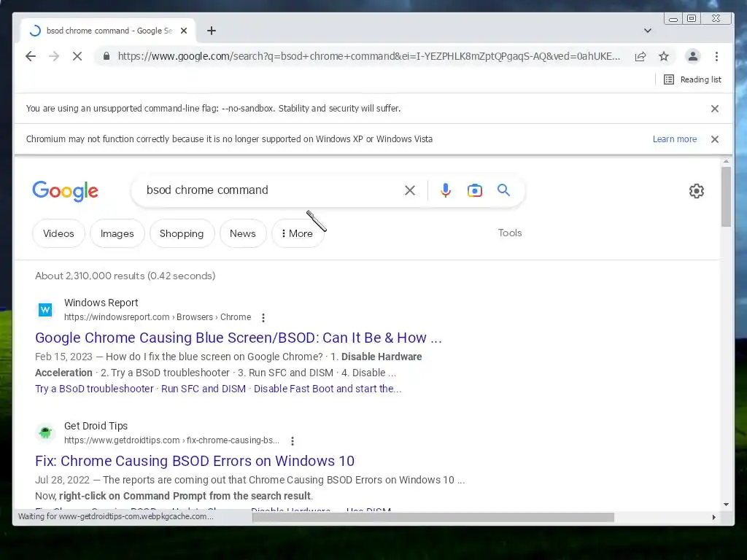
Task: Filter results by Images
Action: point(117,233)
